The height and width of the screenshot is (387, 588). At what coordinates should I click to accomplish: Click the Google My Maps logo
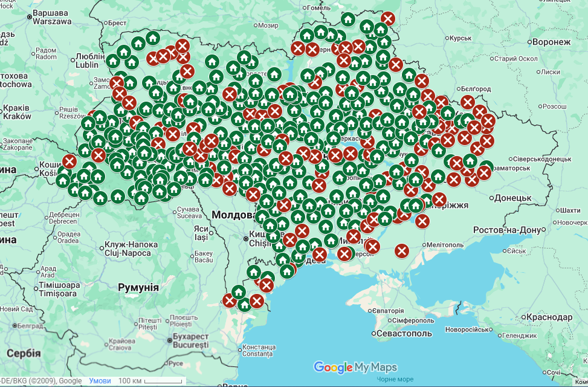355,367
